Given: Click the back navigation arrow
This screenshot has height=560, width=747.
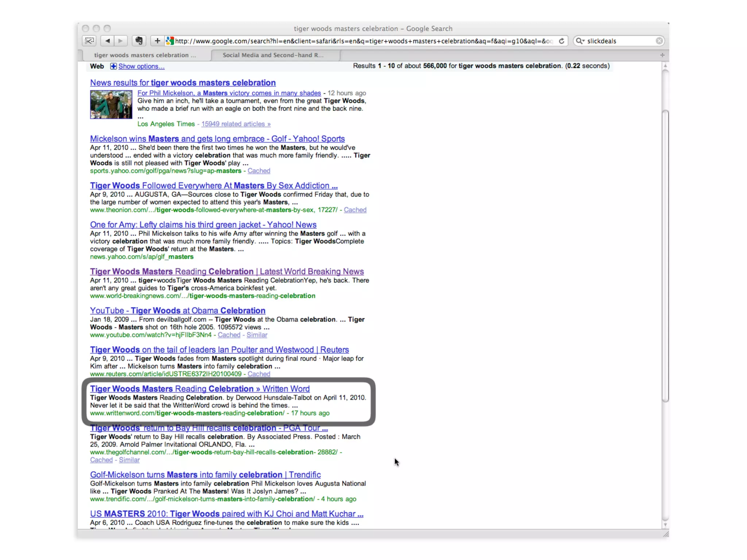Looking at the screenshot, I should pyautogui.click(x=107, y=41).
